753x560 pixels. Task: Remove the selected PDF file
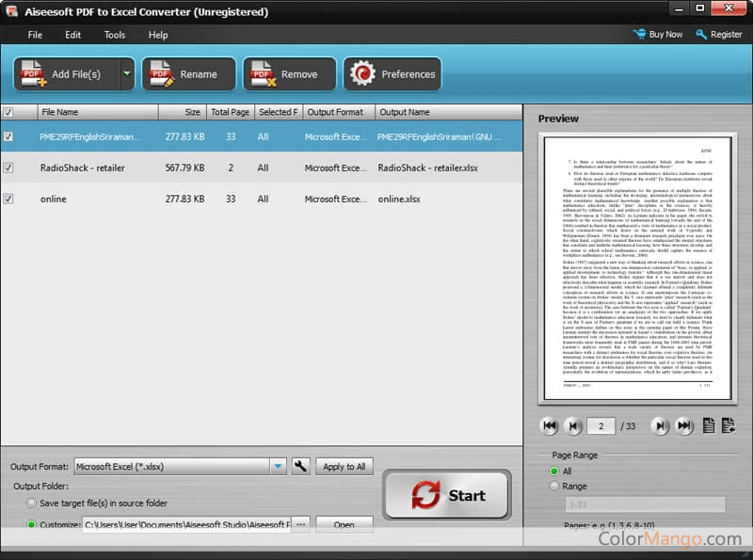click(x=290, y=74)
